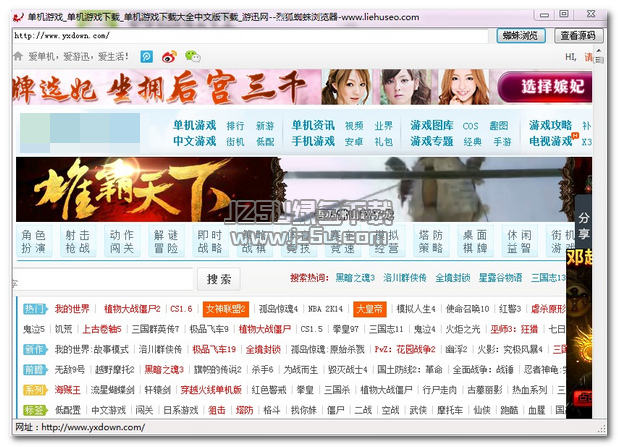Click the 新游 link

coord(265,126)
